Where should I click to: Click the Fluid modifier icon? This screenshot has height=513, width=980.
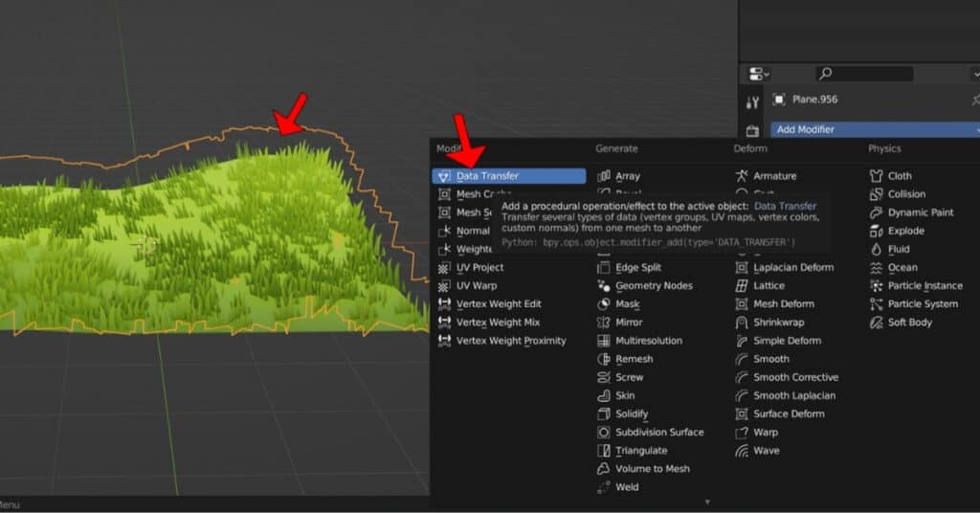point(877,249)
